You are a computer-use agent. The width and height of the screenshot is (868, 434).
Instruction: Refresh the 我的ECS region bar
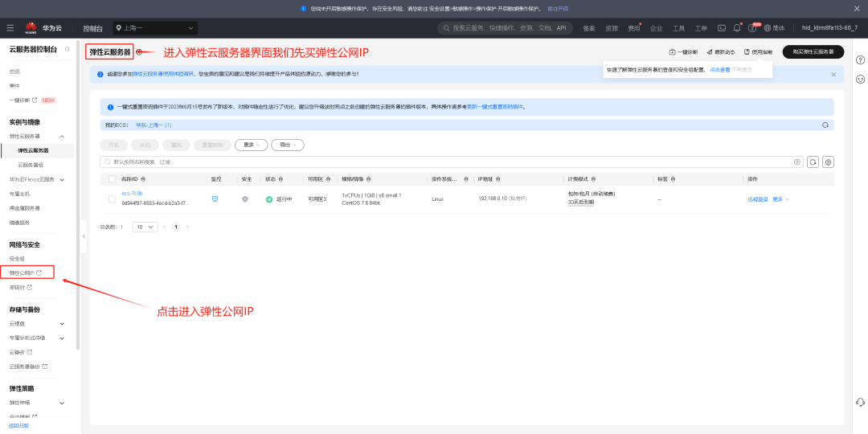(x=825, y=125)
